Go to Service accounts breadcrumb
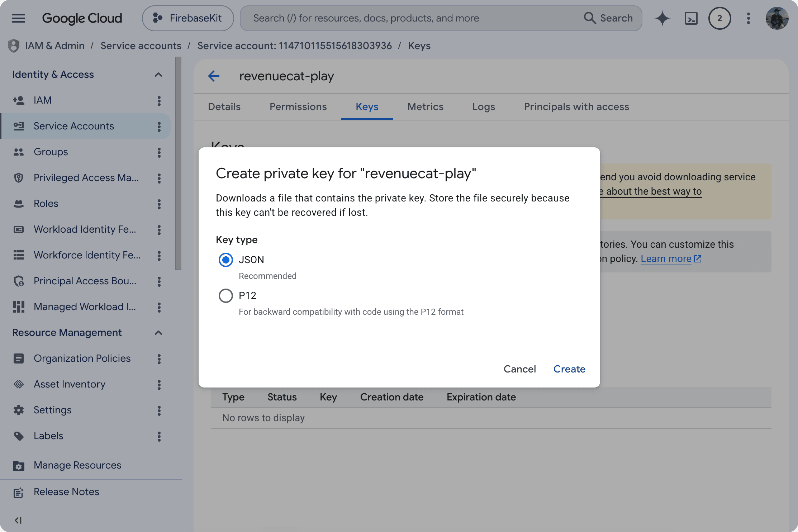This screenshot has width=798, height=532. pyautogui.click(x=141, y=46)
